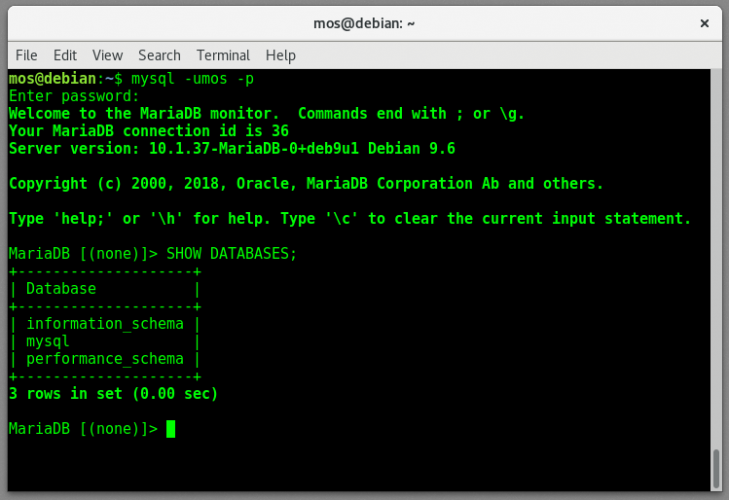The height and width of the screenshot is (500, 729).
Task: Click the 'information_schema' database row
Action: tap(105, 324)
